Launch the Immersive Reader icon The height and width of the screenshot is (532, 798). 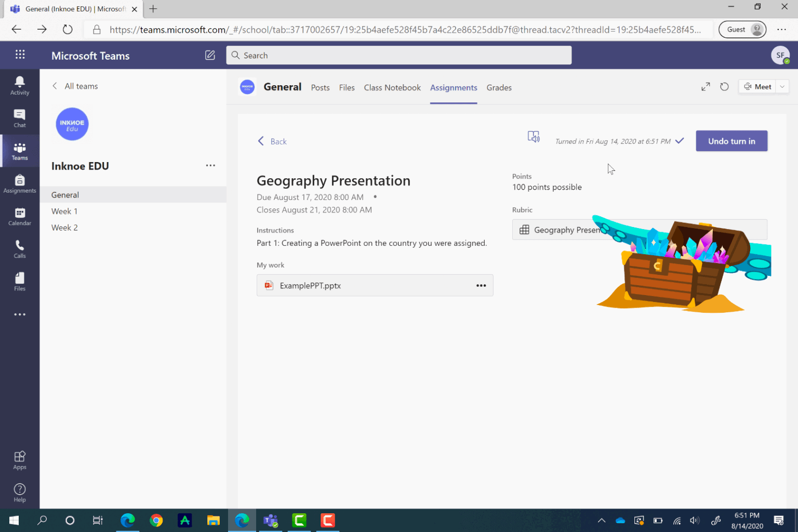(x=534, y=136)
